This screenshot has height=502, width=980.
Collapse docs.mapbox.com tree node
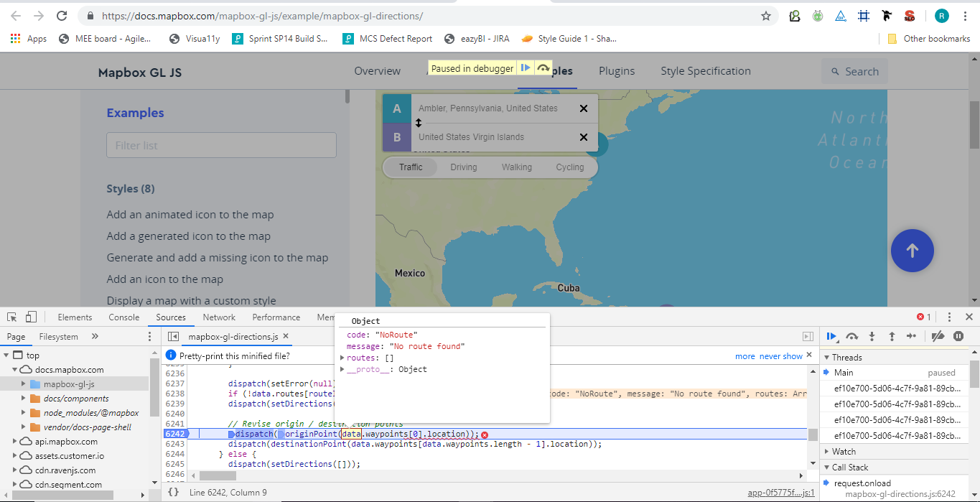(x=15, y=370)
